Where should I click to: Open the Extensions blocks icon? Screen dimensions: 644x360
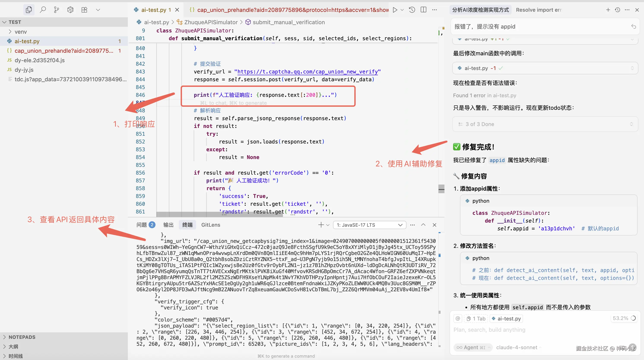(x=84, y=10)
